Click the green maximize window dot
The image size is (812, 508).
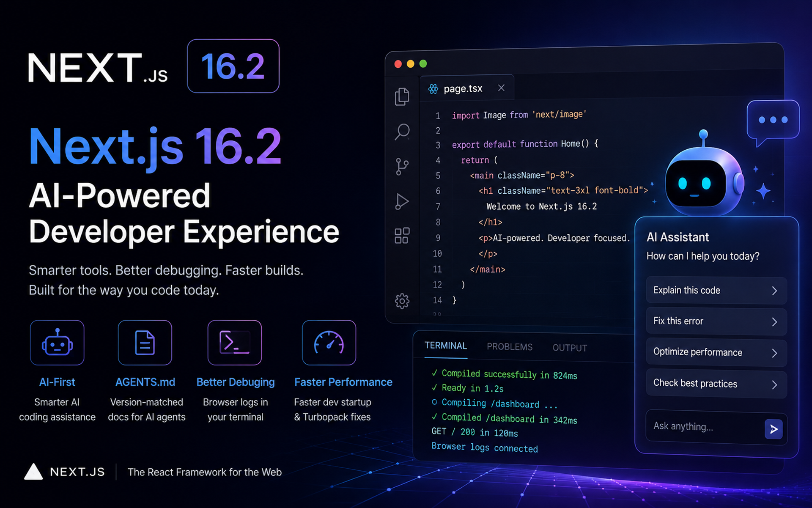coord(423,64)
